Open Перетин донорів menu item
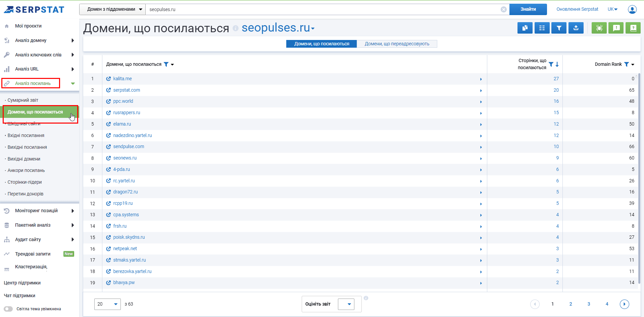The image size is (644, 317). point(26,194)
